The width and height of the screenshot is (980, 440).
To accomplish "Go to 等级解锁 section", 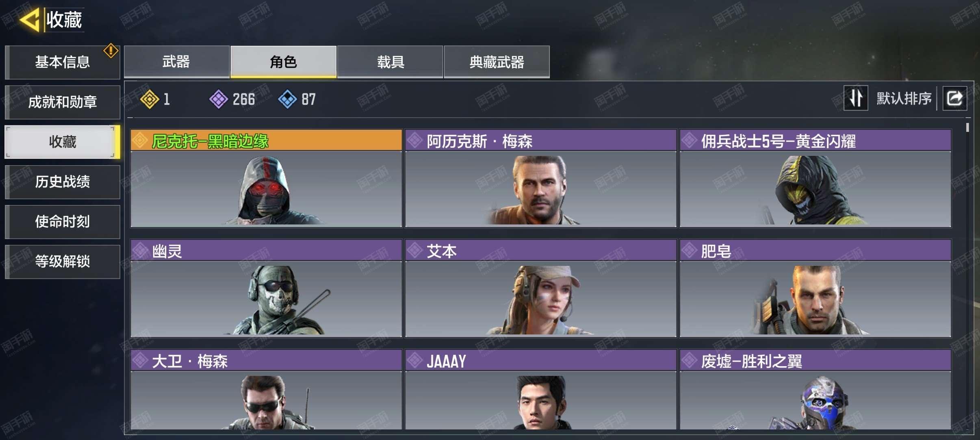I will [63, 261].
